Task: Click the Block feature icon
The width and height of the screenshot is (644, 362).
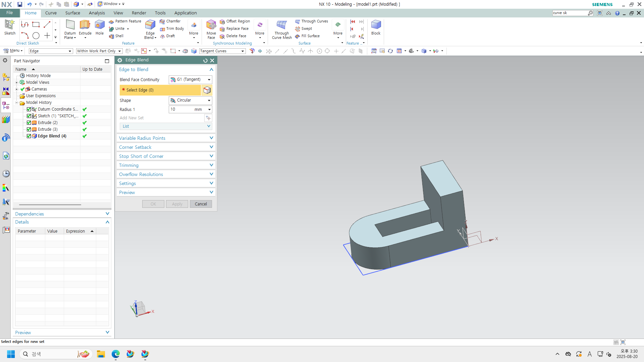Action: tap(376, 25)
